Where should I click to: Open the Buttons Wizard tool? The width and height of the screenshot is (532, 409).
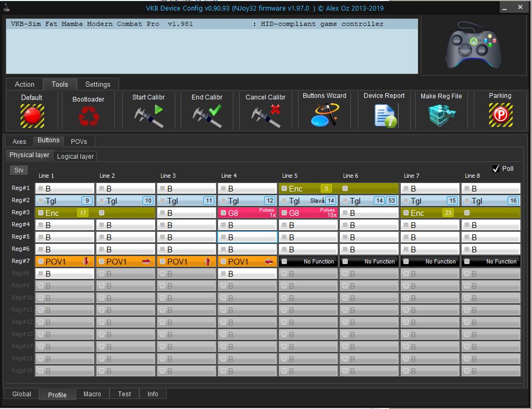[324, 115]
